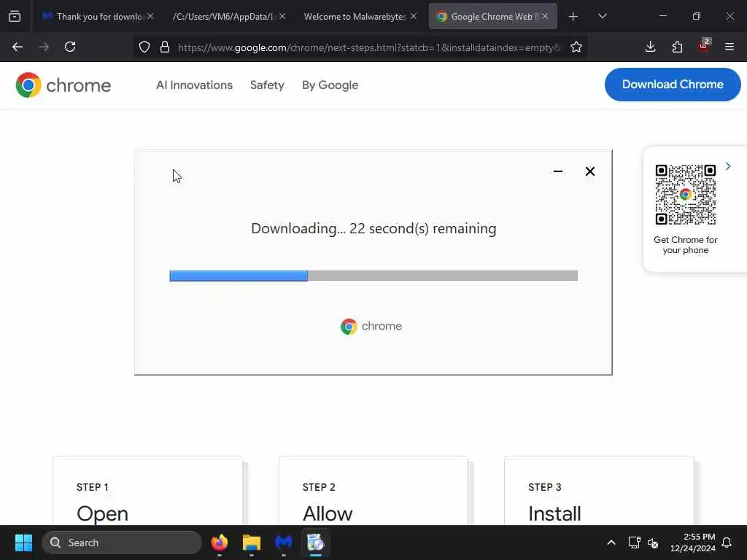Image resolution: width=747 pixels, height=560 pixels.
Task: Collapse the Get Chrome for phone panel
Action: (x=728, y=166)
